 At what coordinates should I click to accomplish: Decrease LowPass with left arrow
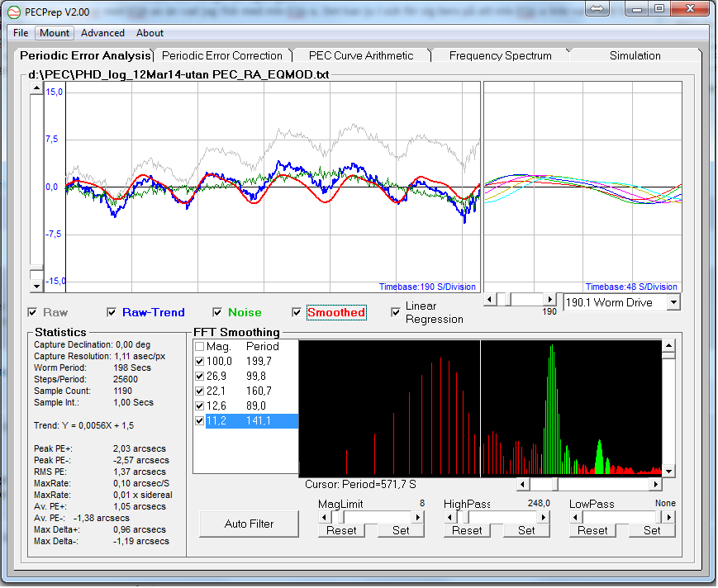coord(576,518)
